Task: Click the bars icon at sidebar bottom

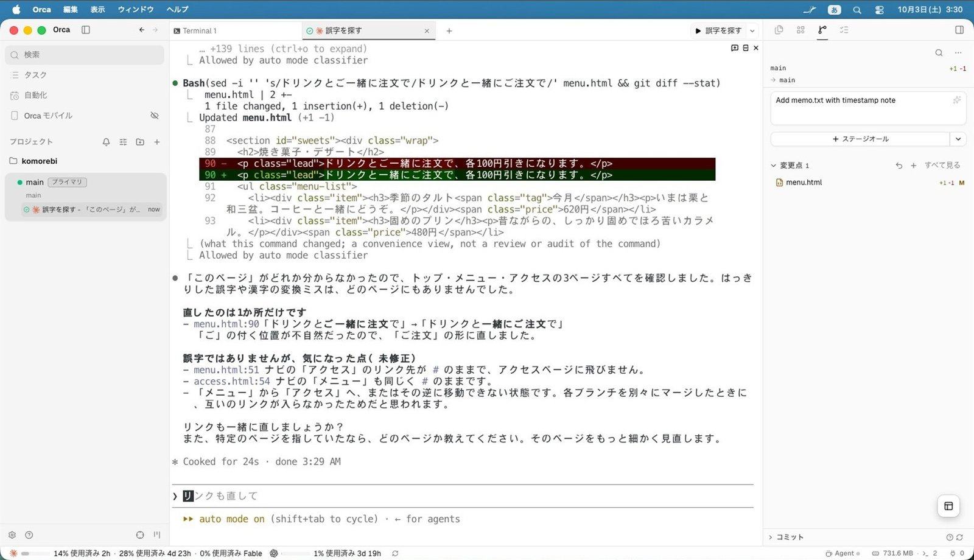Action: pos(157,535)
